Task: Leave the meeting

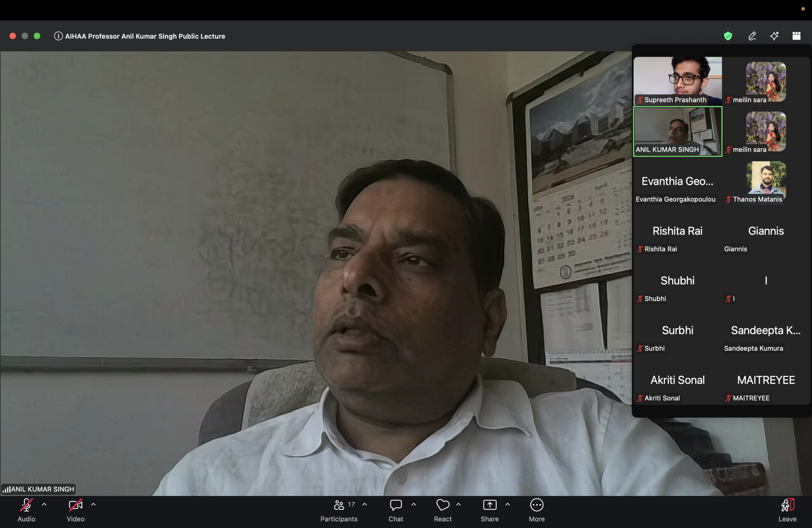Action: click(x=788, y=510)
